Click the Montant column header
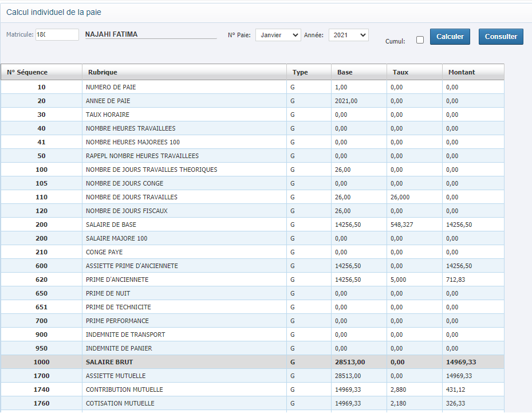This screenshot has width=532, height=413. pos(474,72)
